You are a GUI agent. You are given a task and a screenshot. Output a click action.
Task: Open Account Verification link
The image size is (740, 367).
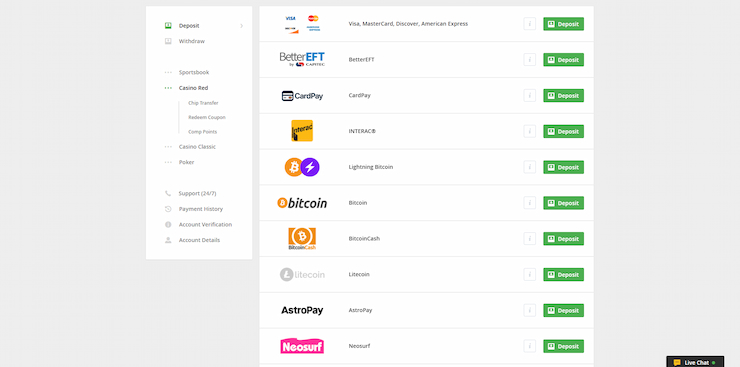[x=205, y=225]
